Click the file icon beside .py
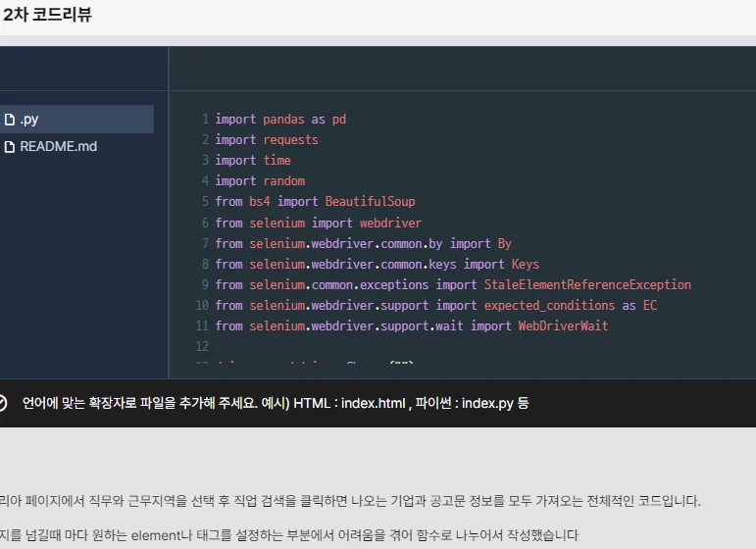 point(10,120)
